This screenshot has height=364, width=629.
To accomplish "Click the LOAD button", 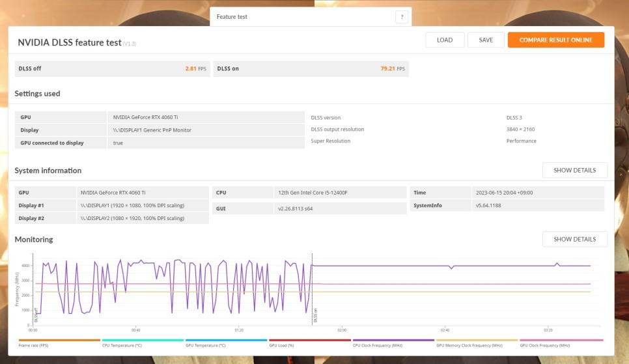I will pos(445,40).
